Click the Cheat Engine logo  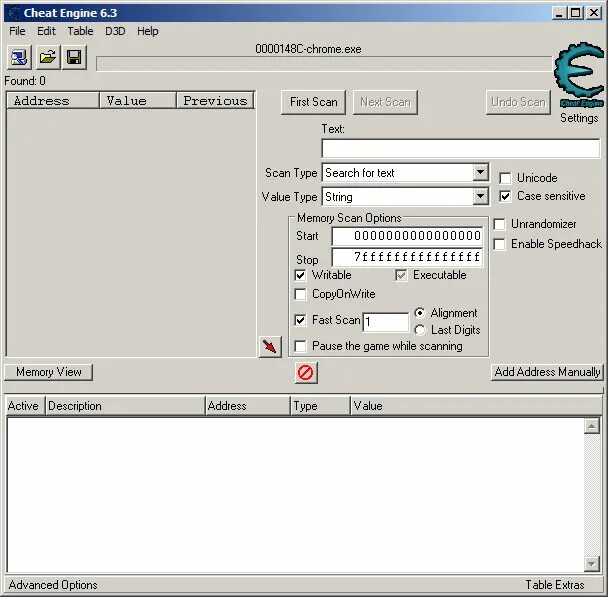point(579,74)
